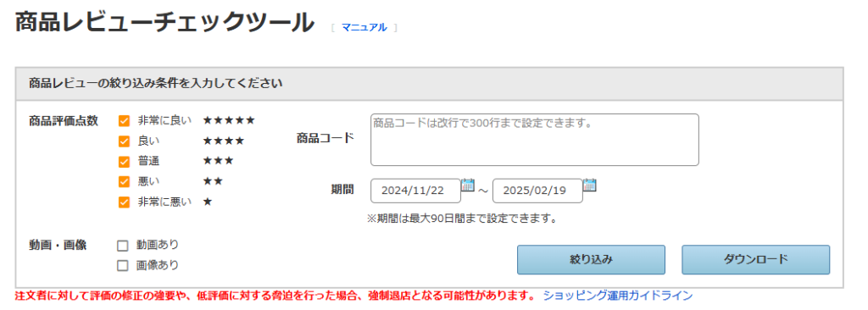The width and height of the screenshot is (868, 310).
Task: Uncheck the 非常に良い five-star checkbox
Action: coord(124,120)
